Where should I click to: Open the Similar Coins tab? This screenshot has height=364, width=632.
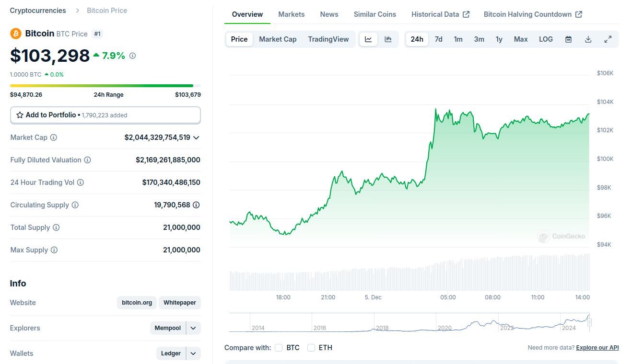[x=375, y=14]
